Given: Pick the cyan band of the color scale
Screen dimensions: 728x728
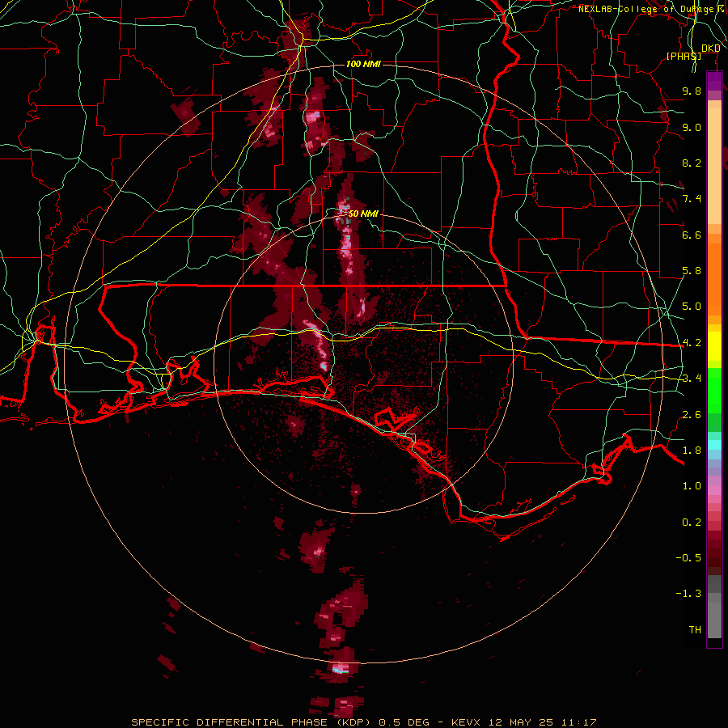Looking at the screenshot, I should point(714,445).
